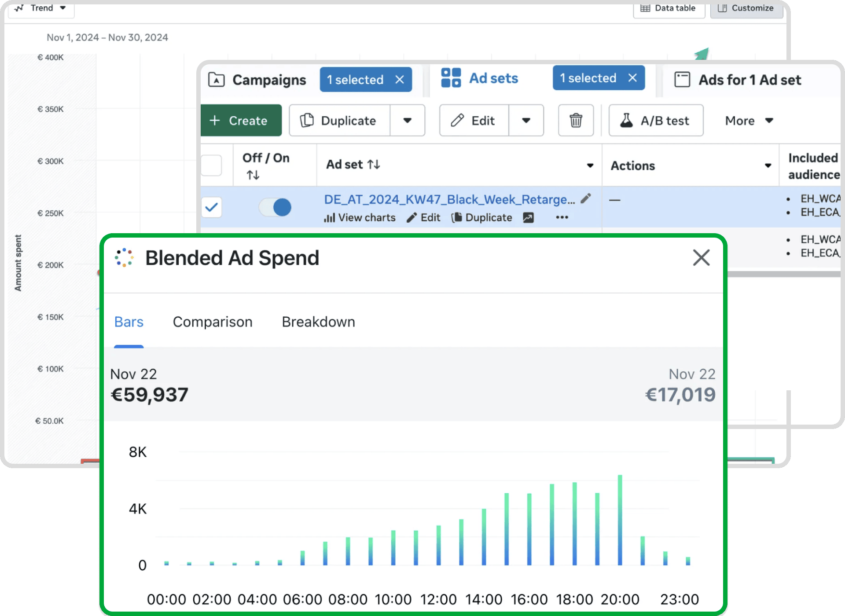Tick the select-all header checkbox
The image size is (845, 616).
pos(211,165)
